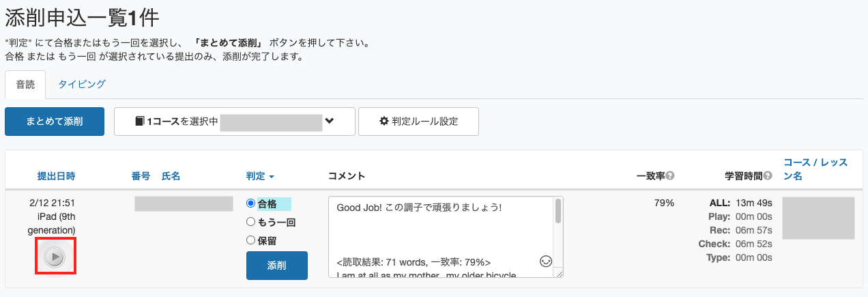
Task: Click the book icon in the course selector
Action: [140, 122]
